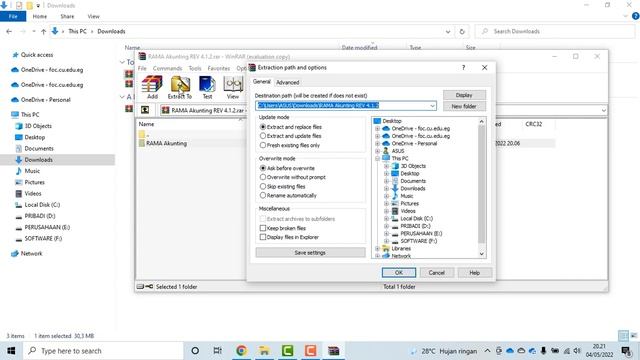Image resolution: width=640 pixels, height=360 pixels.
Task: Click the Test archive toolbar icon
Action: [x=207, y=87]
